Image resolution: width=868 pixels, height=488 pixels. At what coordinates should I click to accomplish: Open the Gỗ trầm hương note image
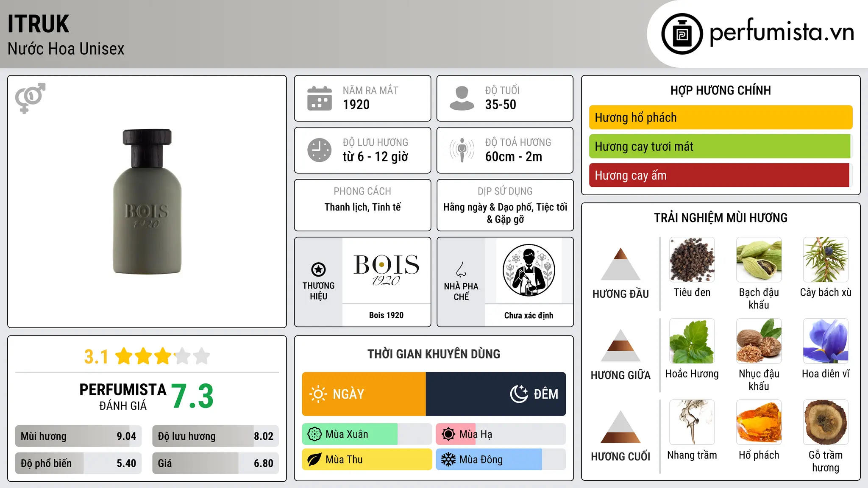click(x=826, y=422)
